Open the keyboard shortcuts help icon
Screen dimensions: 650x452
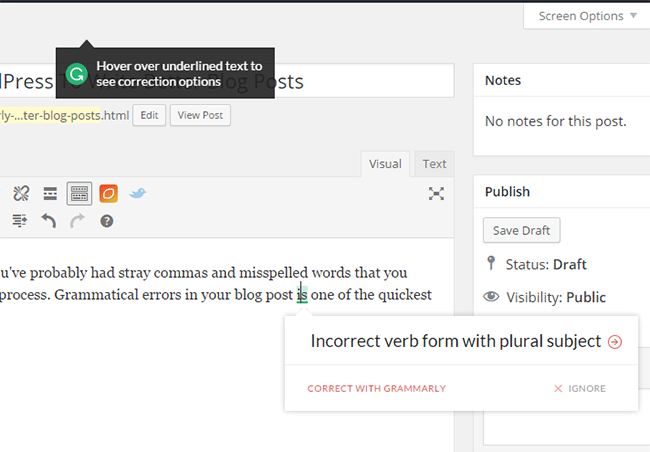107,221
